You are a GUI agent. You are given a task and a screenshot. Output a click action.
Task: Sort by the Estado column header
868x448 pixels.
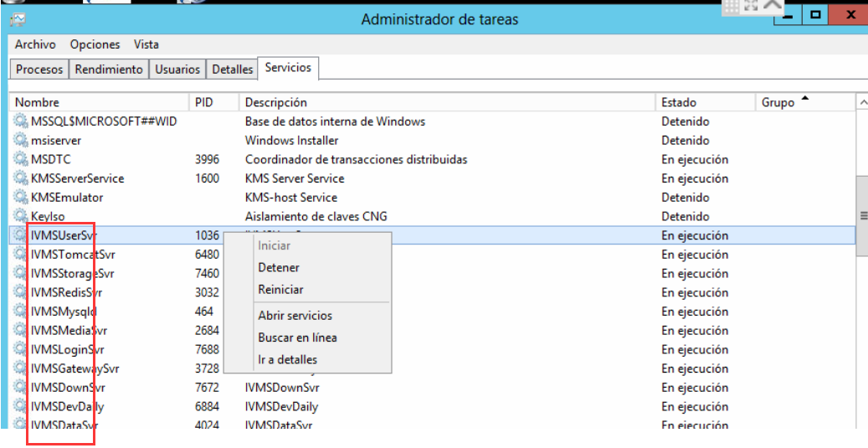coord(706,102)
